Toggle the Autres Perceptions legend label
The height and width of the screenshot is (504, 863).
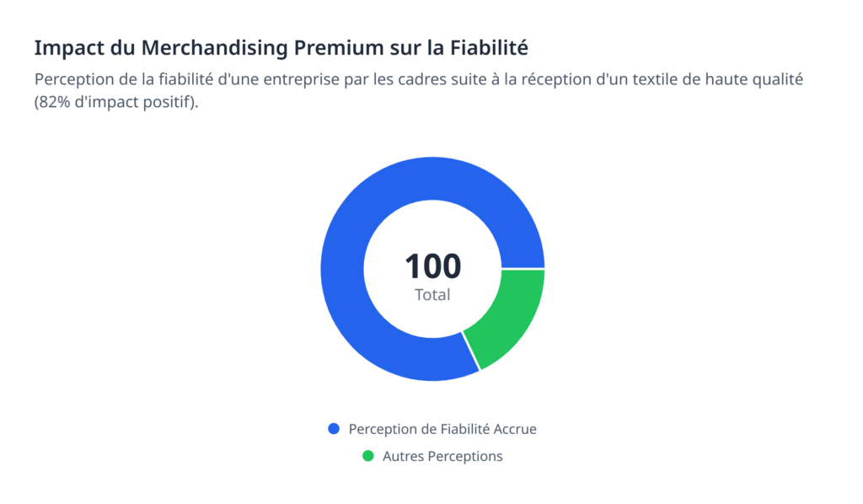click(x=442, y=456)
